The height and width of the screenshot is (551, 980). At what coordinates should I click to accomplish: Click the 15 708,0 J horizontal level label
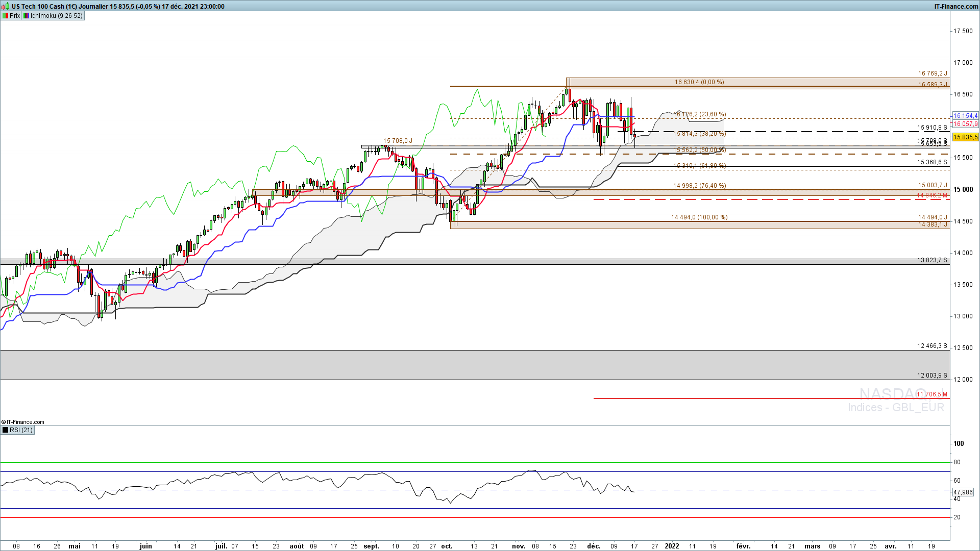pyautogui.click(x=398, y=141)
